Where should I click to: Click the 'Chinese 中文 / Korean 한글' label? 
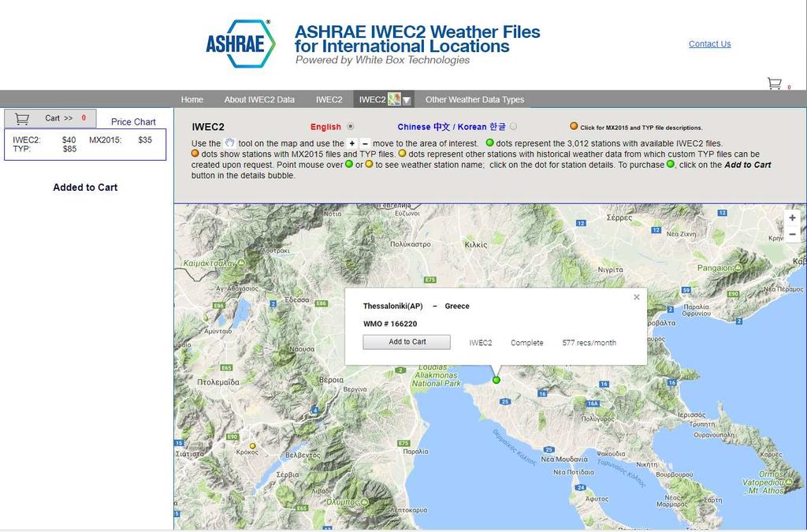[x=452, y=127]
